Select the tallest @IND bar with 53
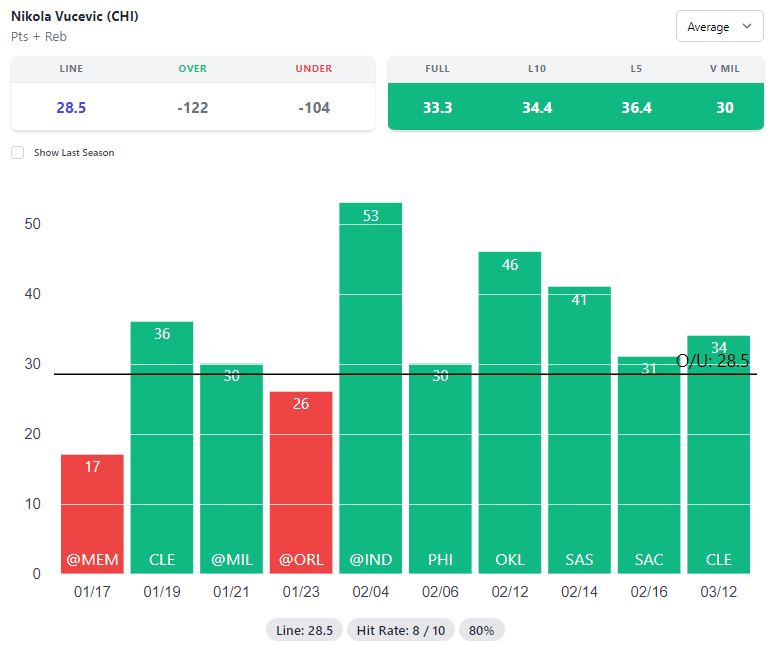Image resolution: width=771 pixels, height=646 pixels. click(370, 390)
